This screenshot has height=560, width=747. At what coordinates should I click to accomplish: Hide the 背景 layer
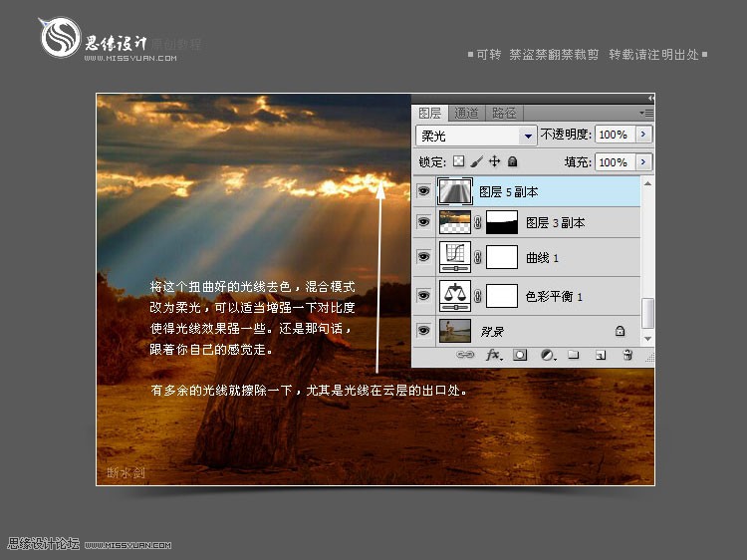[x=423, y=331]
